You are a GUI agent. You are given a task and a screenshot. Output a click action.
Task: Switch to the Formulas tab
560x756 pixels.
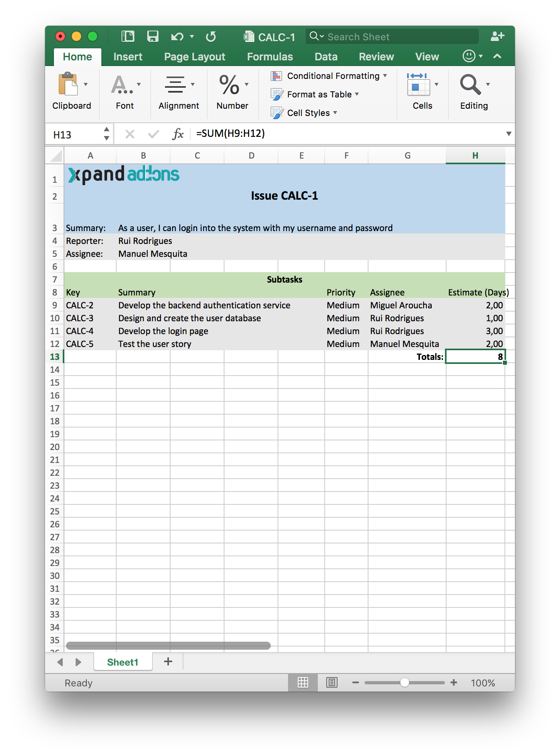click(270, 57)
